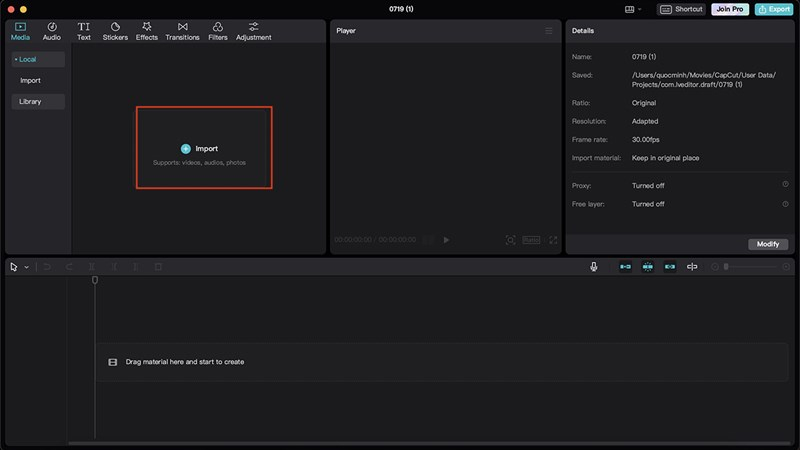Open the Stickers panel
This screenshot has height=450, width=800.
point(115,31)
